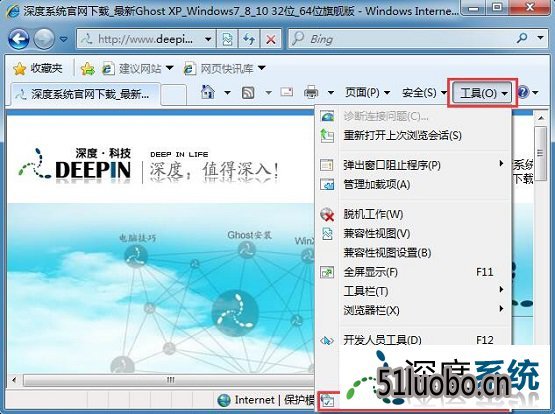Click the reopen last session icon
The width and height of the screenshot is (555, 414).
327,136
